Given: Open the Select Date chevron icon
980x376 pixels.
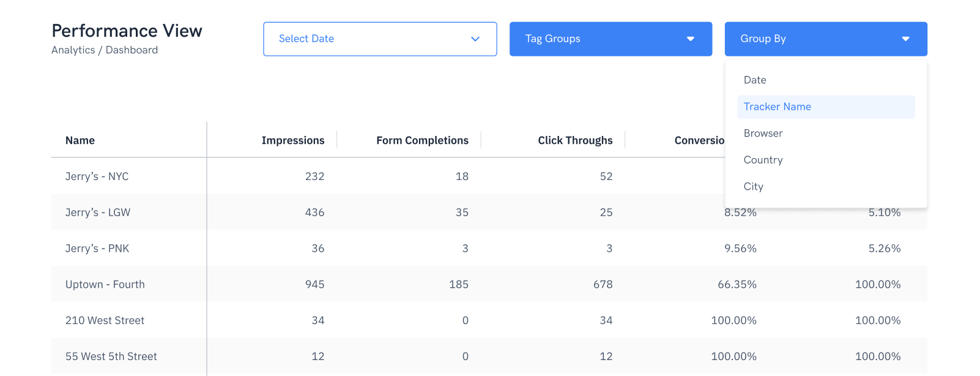Looking at the screenshot, I should 475,39.
